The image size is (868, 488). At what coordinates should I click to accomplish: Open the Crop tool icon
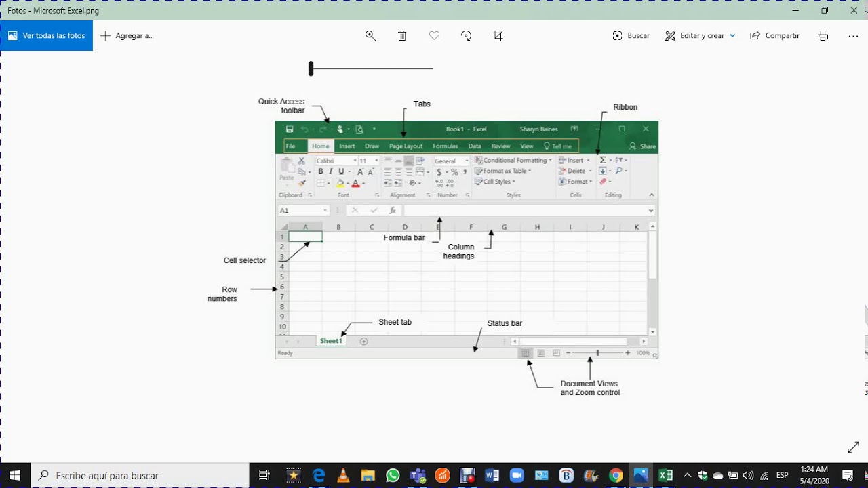pos(498,36)
